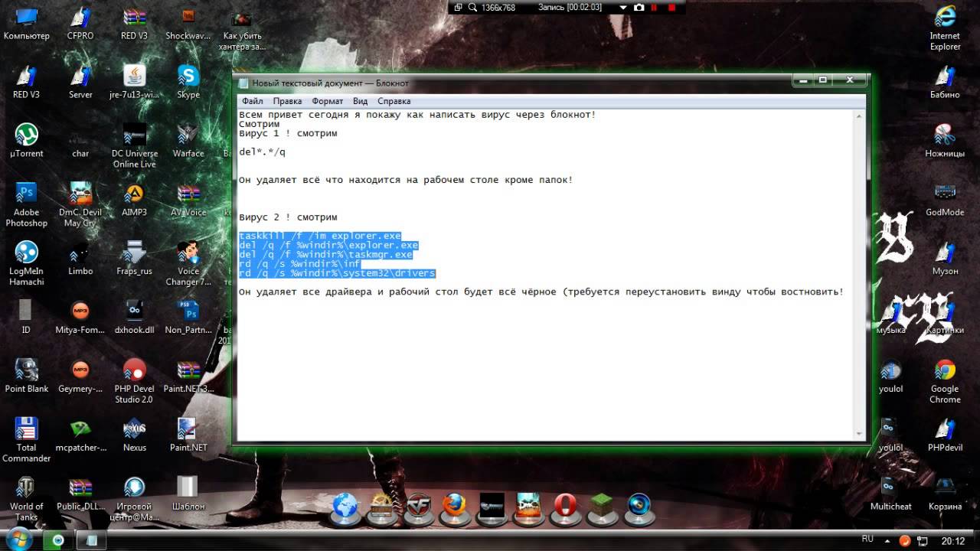Screen dimensions: 980x551
Task: Open the Справка menu in Notepad
Action: (x=394, y=101)
